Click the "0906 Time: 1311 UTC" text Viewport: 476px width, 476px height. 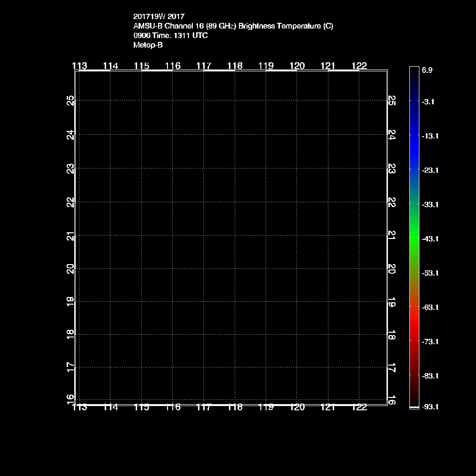(170, 36)
